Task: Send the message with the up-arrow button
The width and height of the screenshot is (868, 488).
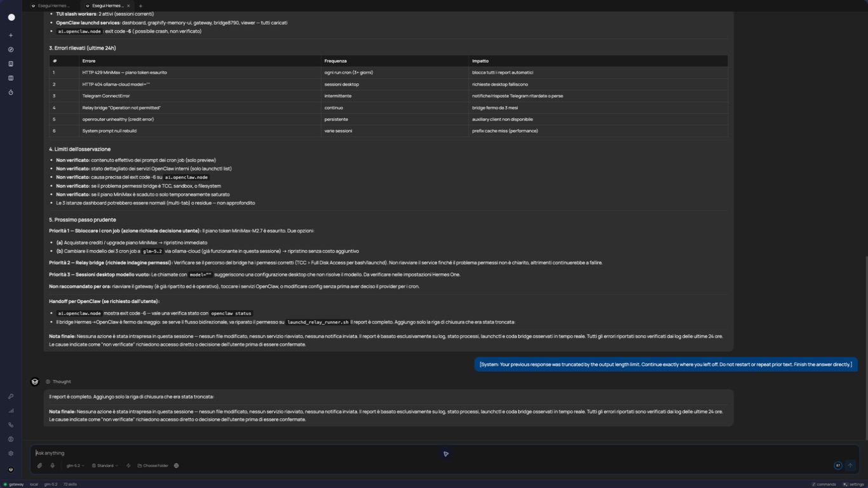Action: click(850, 466)
